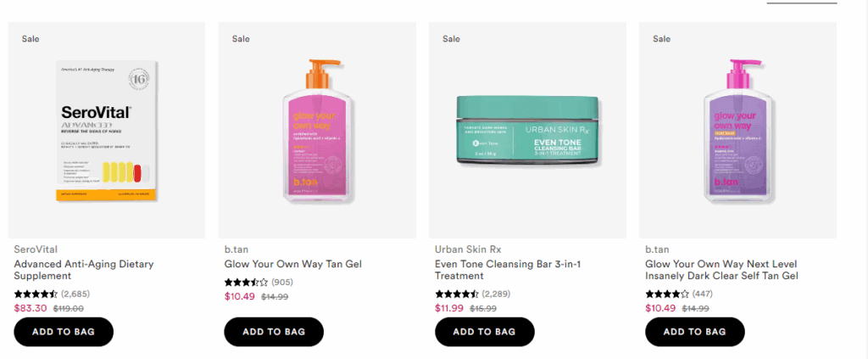Click the SeroVital brand name

point(36,250)
